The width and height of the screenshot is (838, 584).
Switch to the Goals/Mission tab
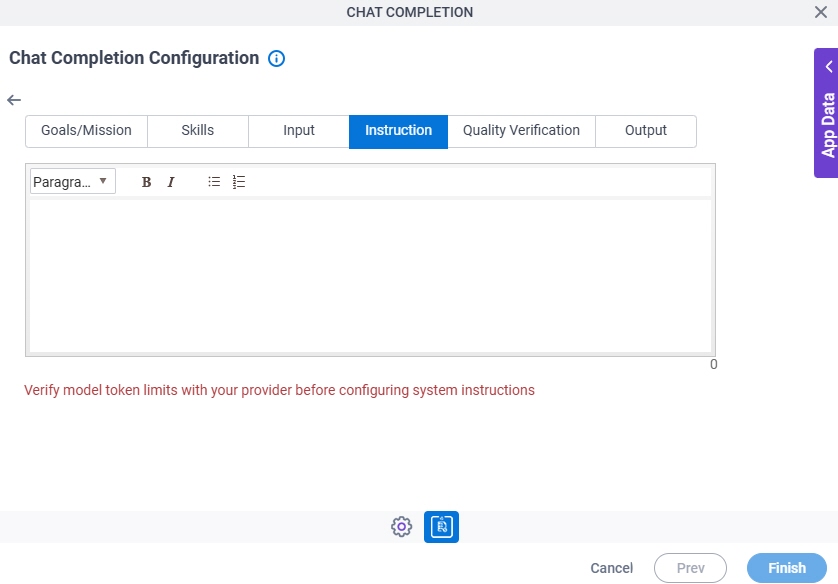tap(86, 131)
